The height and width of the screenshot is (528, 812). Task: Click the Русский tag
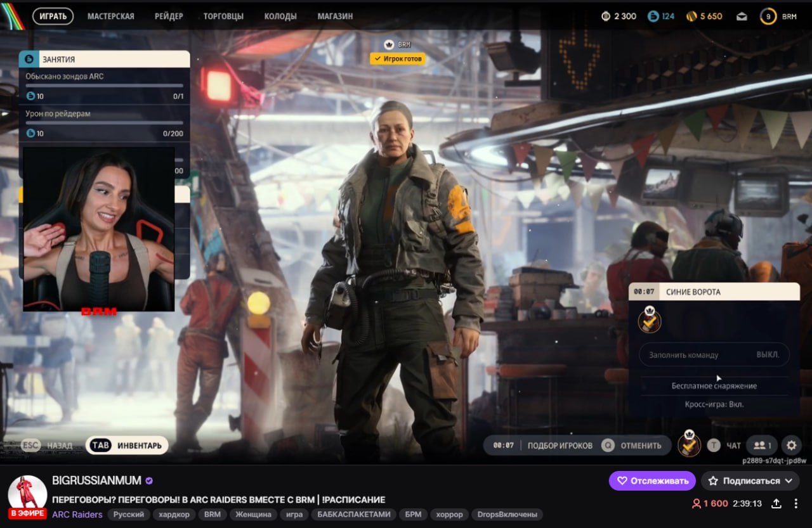pyautogui.click(x=129, y=515)
